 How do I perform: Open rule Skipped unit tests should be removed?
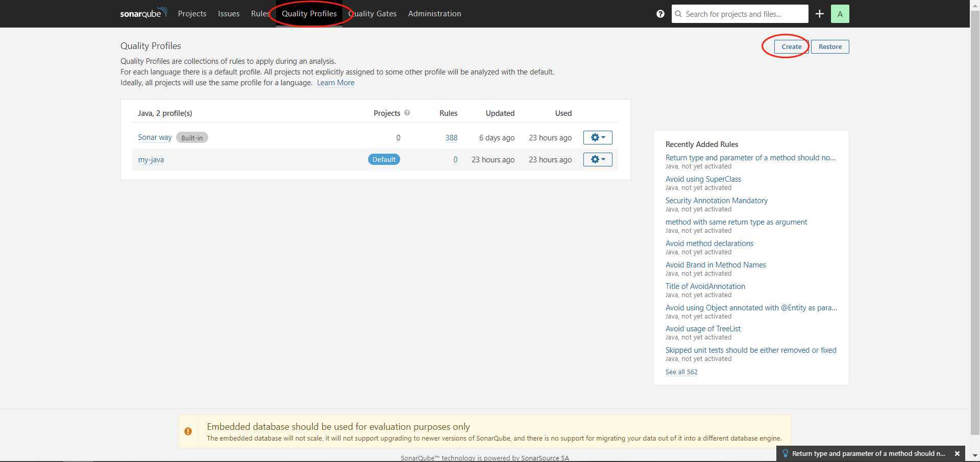pos(751,350)
